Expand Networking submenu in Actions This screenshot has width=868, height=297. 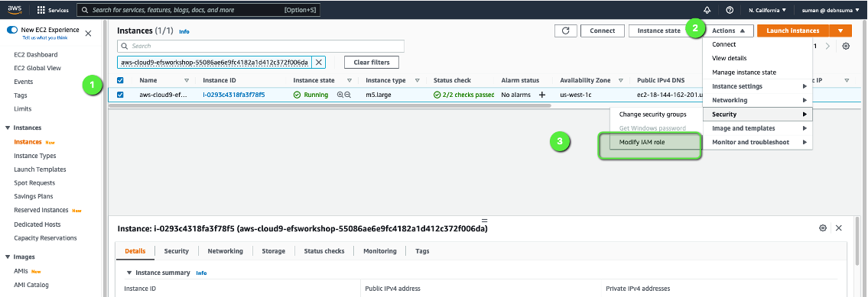coord(757,100)
